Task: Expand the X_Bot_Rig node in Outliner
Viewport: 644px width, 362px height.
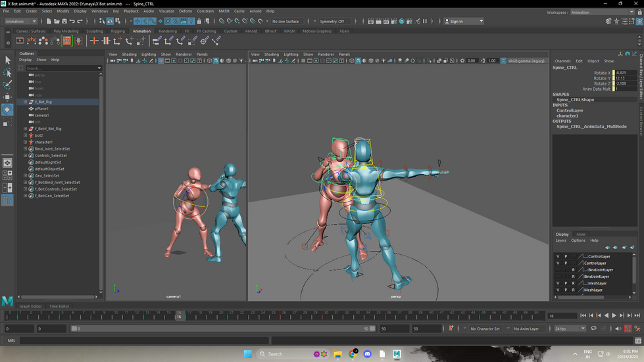Action: pos(25,102)
